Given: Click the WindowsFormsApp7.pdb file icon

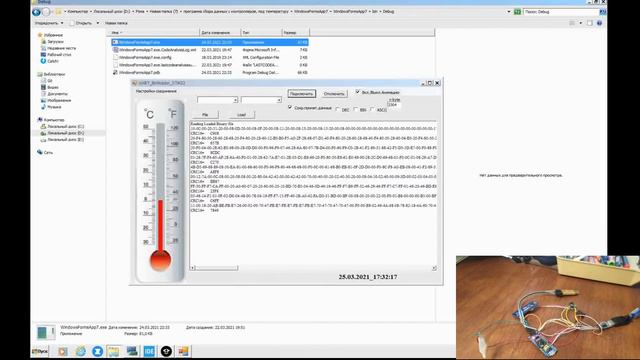Looking at the screenshot, I should point(116,72).
